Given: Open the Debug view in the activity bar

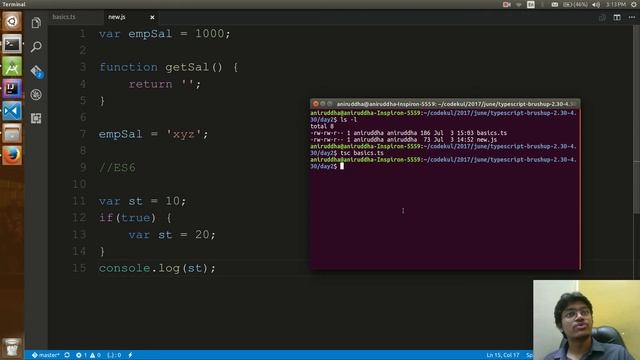Looking at the screenshot, I should pos(36,95).
